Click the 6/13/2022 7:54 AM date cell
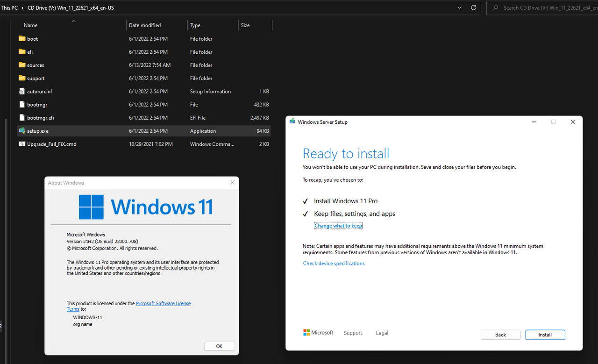Image resolution: width=598 pixels, height=364 pixels. (149, 65)
